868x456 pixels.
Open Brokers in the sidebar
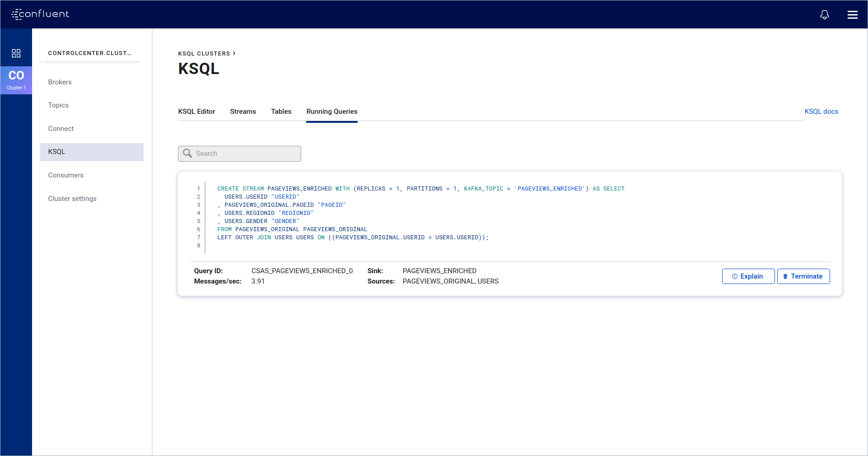60,82
